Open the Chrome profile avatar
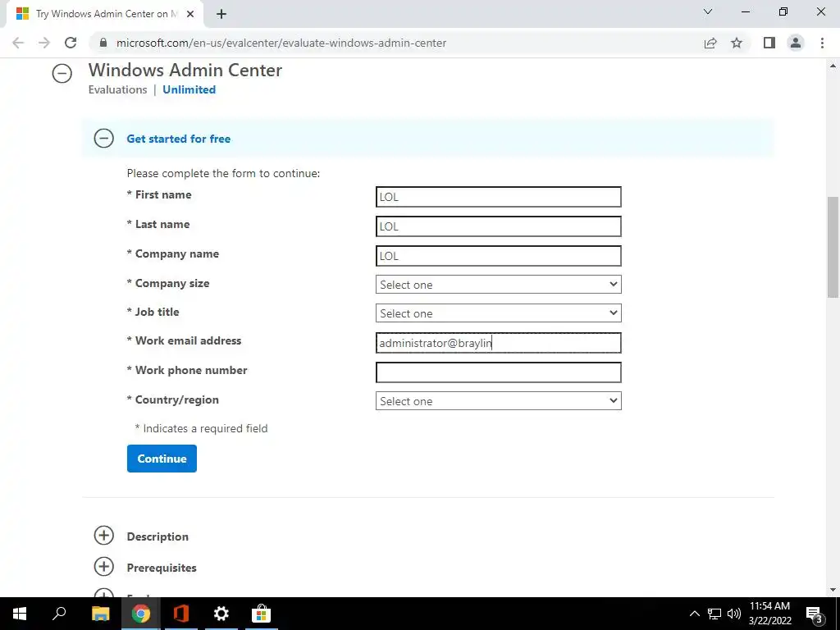The image size is (840, 630). tap(796, 43)
